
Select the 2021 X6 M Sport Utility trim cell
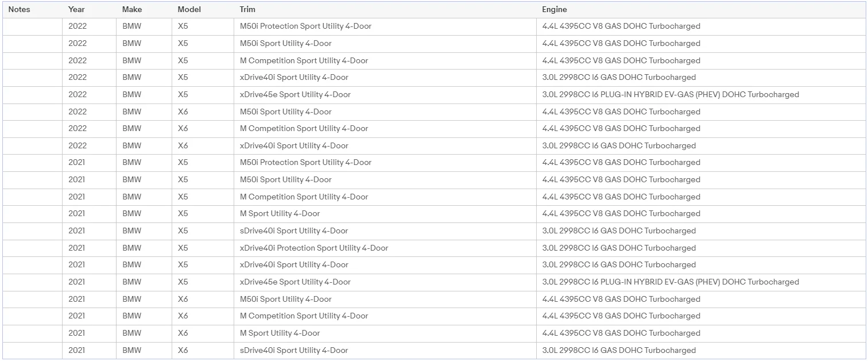(385, 333)
